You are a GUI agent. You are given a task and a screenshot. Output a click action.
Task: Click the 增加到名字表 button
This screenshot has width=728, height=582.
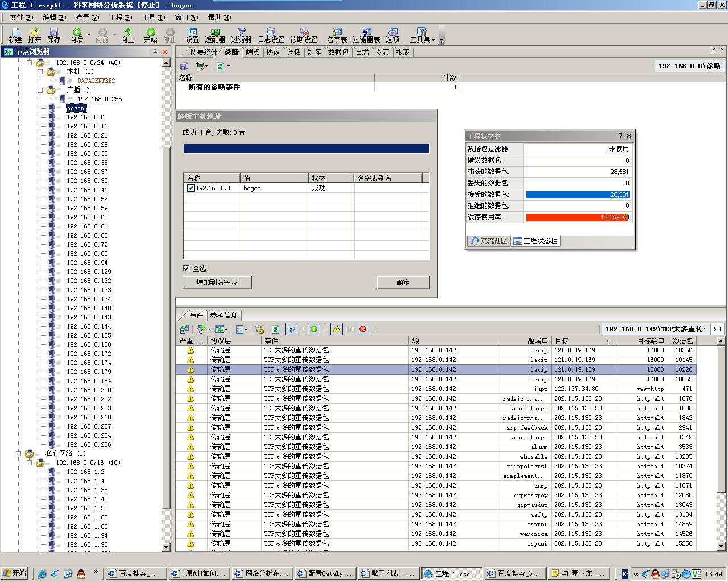click(217, 282)
